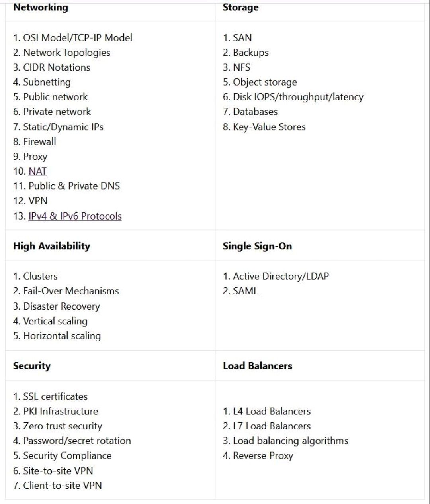Select the Firewall list entry
Screen dimensions: 430x504
tap(35, 142)
